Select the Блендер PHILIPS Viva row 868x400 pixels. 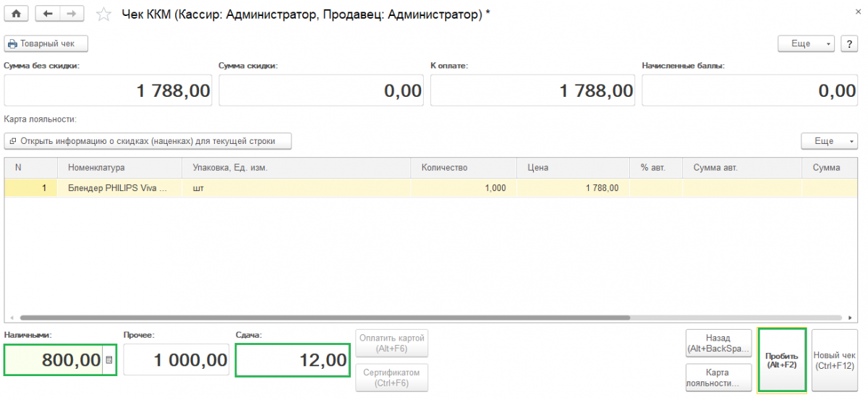431,188
